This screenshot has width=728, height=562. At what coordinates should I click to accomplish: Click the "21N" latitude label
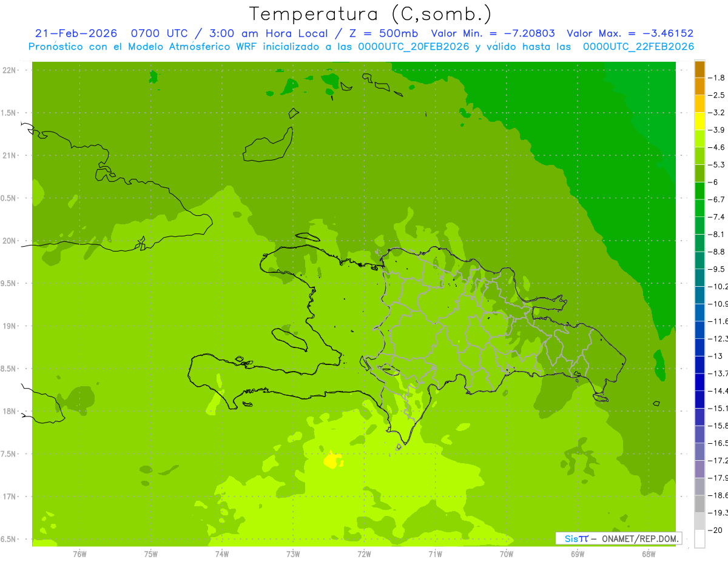[x=8, y=155]
